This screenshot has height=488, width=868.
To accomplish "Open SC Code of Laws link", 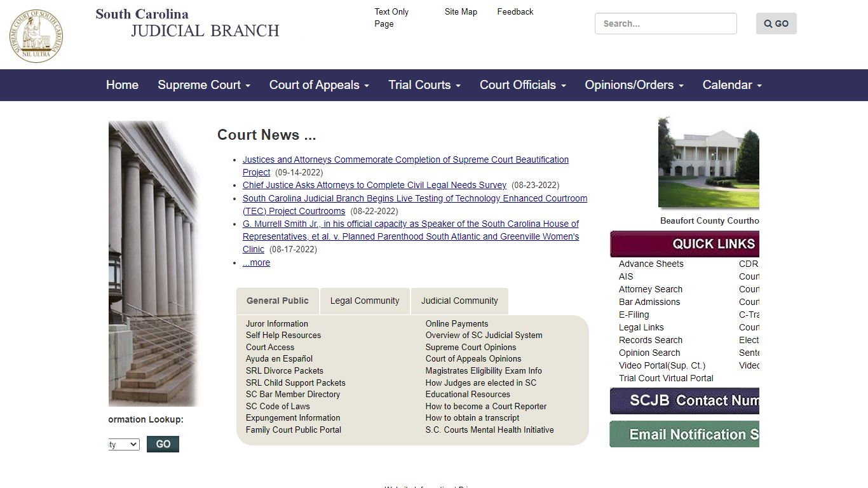I will 278,406.
